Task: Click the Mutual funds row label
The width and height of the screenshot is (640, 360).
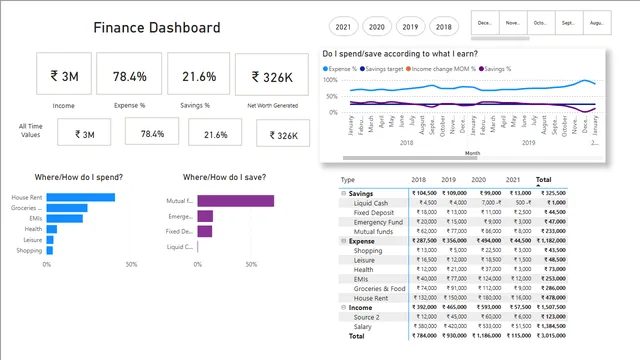Action: click(x=373, y=231)
